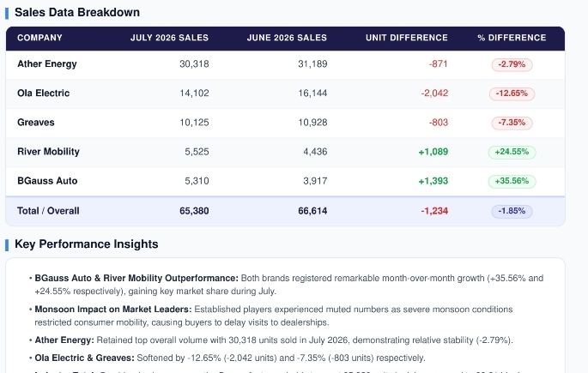The width and height of the screenshot is (588, 373).
Task: Click the -871 unit difference cell
Action: (x=438, y=64)
